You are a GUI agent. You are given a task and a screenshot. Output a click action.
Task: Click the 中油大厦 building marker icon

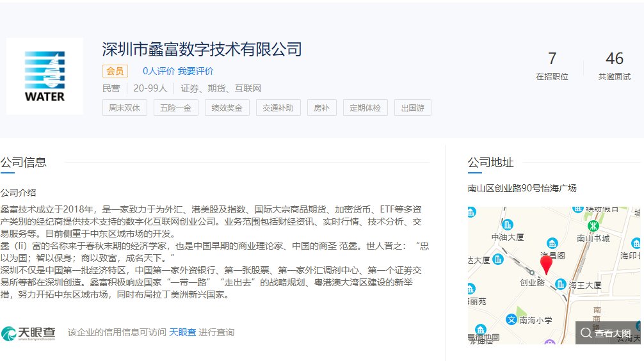click(x=507, y=225)
